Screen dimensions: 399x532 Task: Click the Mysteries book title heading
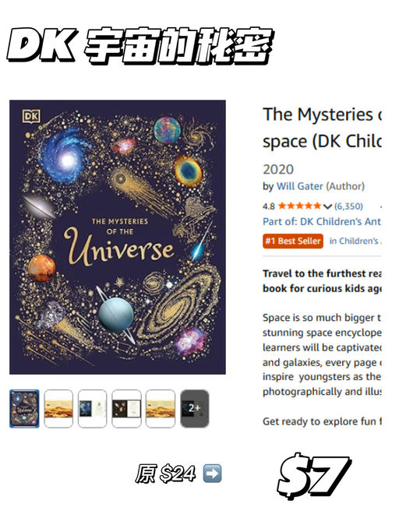point(322,128)
